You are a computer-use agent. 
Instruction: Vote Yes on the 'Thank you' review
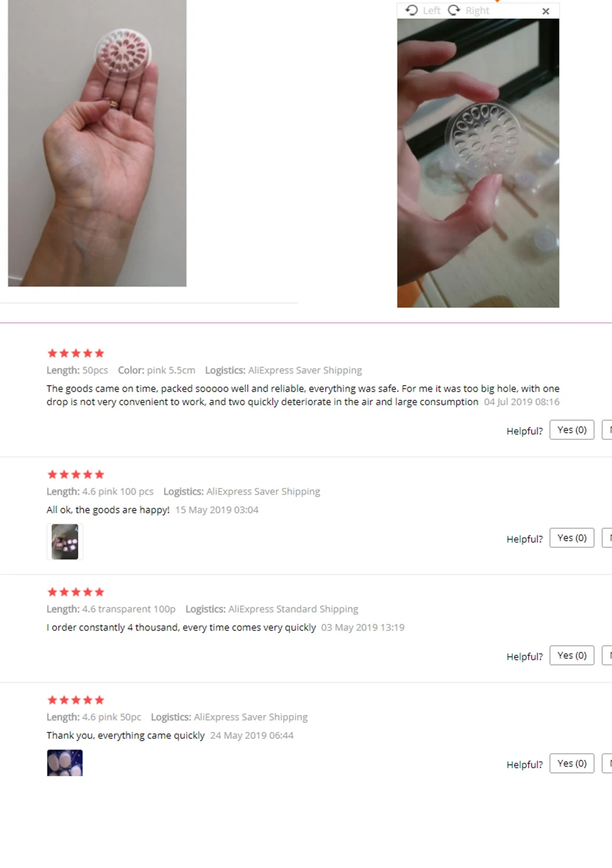(572, 763)
